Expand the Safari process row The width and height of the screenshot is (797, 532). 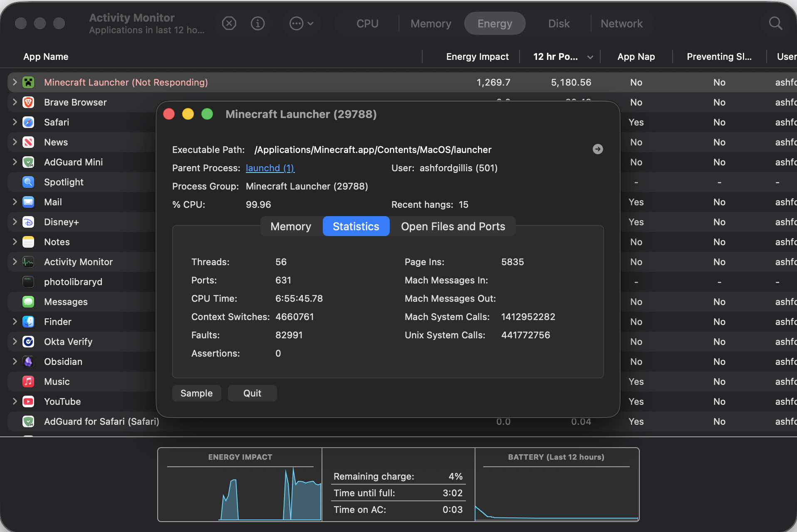(x=15, y=122)
